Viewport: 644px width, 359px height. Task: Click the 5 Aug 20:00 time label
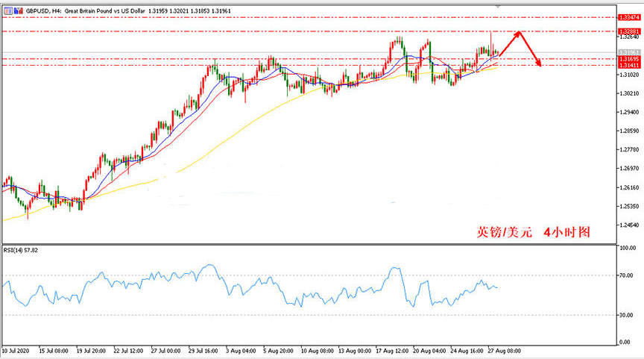(278, 351)
